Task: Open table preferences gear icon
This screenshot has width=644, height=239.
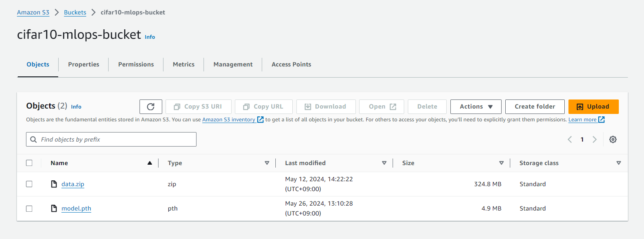Action: pyautogui.click(x=613, y=140)
